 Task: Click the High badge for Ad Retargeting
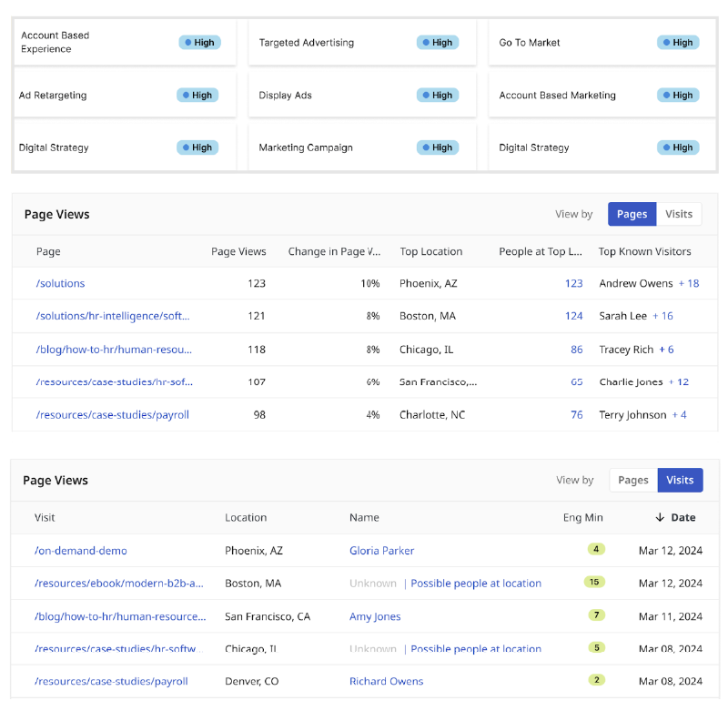pos(197,96)
